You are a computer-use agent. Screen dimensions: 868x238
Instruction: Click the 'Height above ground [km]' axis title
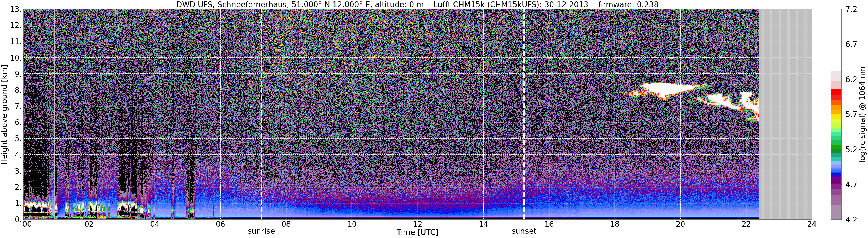[4, 114]
